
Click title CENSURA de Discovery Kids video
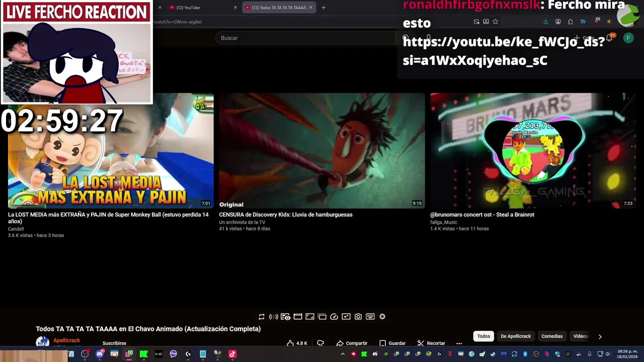coord(286,215)
